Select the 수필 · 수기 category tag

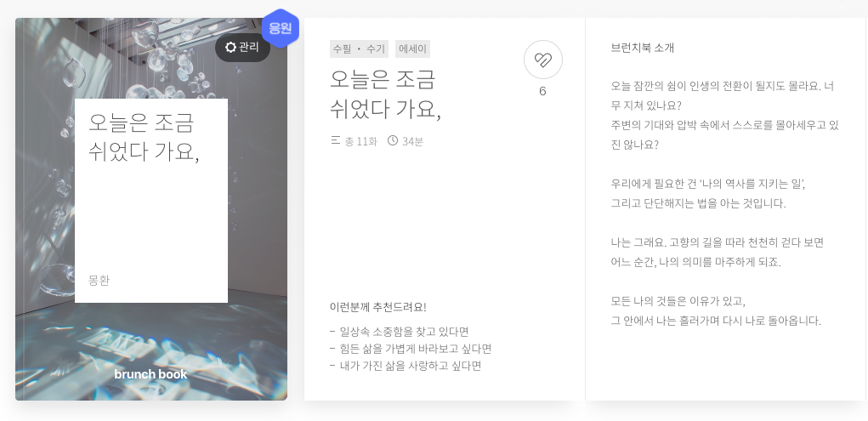[359, 49]
